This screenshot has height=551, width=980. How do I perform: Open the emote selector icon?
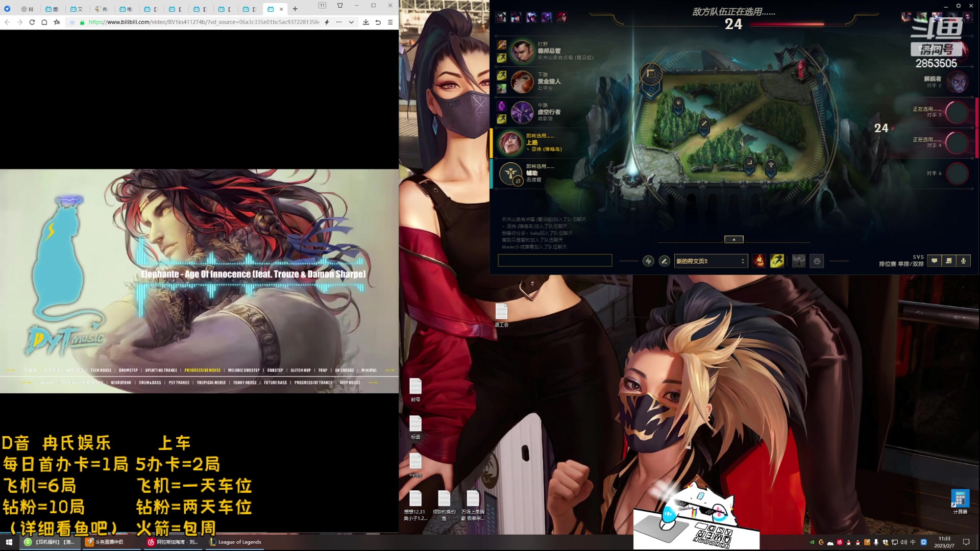click(817, 261)
